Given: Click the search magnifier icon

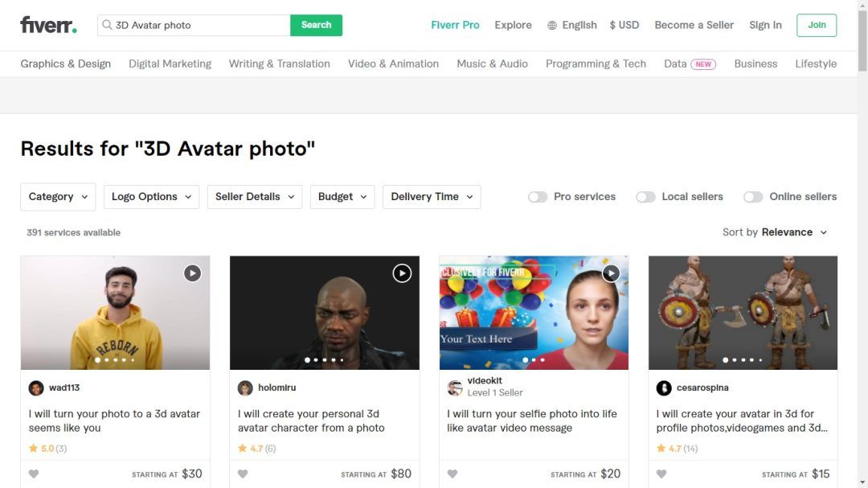Looking at the screenshot, I should (107, 25).
